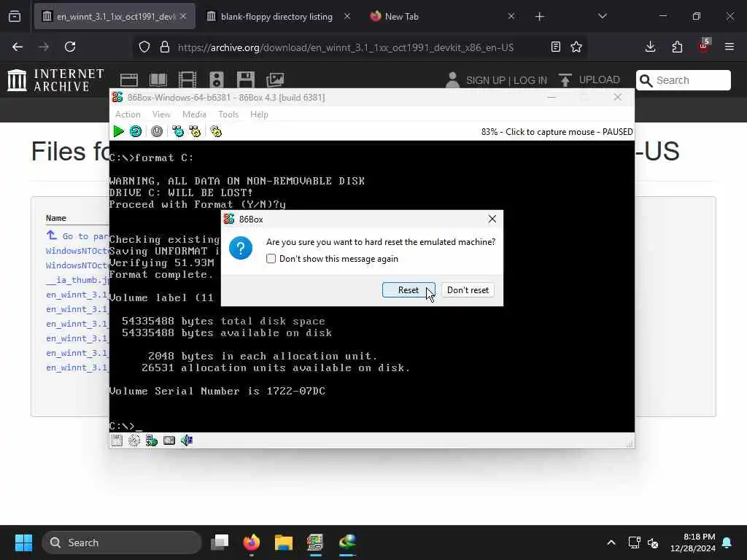747x560 pixels.
Task: Click the Firefox recent browsing tab-view icon
Action: [15, 16]
